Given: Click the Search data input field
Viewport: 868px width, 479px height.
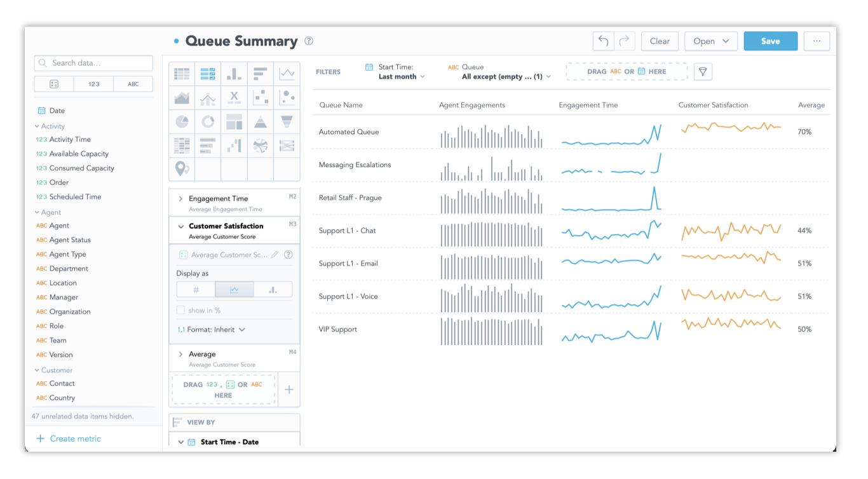Looking at the screenshot, I should click(93, 63).
